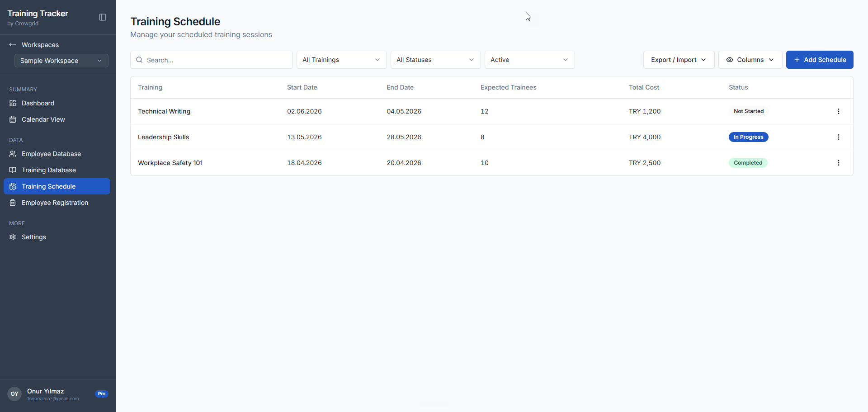Click the Employee Database people icon
Viewport: 868px width, 412px height.
pyautogui.click(x=13, y=154)
